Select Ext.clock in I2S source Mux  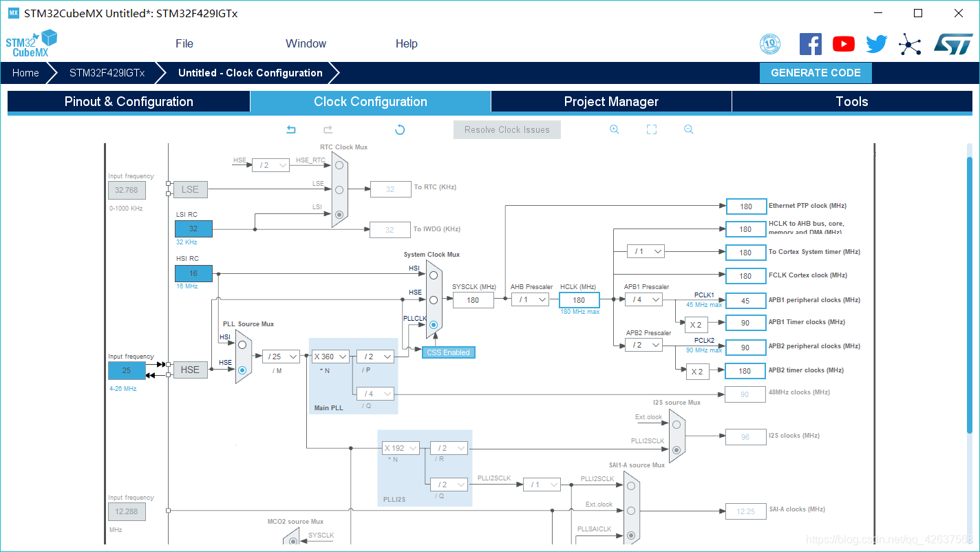click(677, 425)
